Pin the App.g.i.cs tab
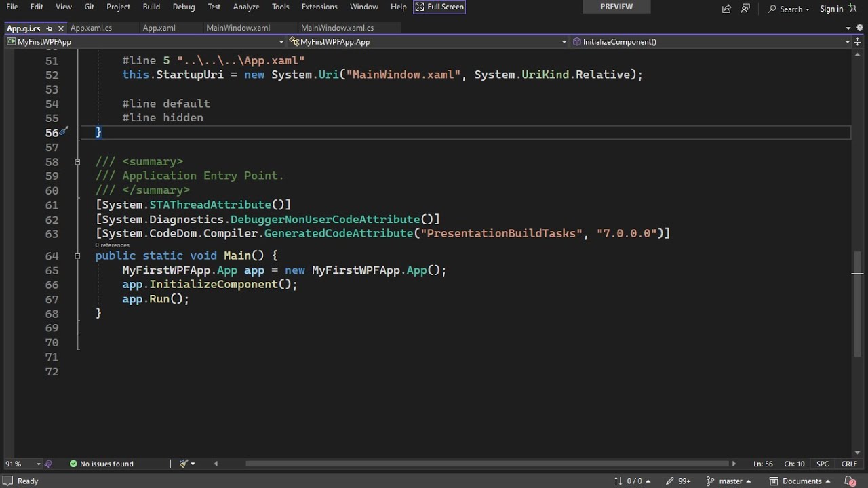Screen dimensions: 868x488 [50, 28]
